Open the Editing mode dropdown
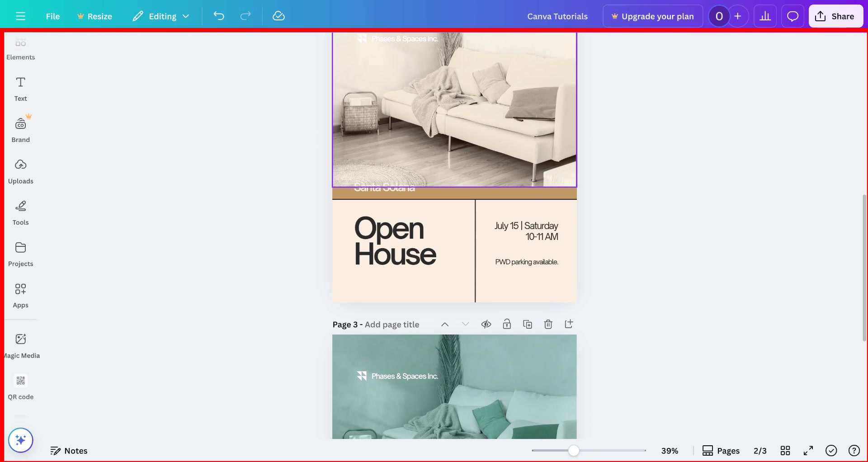This screenshot has width=868, height=462. (x=161, y=16)
